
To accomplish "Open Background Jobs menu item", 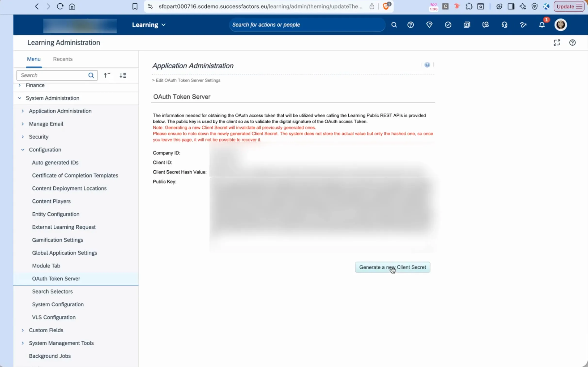I will click(50, 356).
